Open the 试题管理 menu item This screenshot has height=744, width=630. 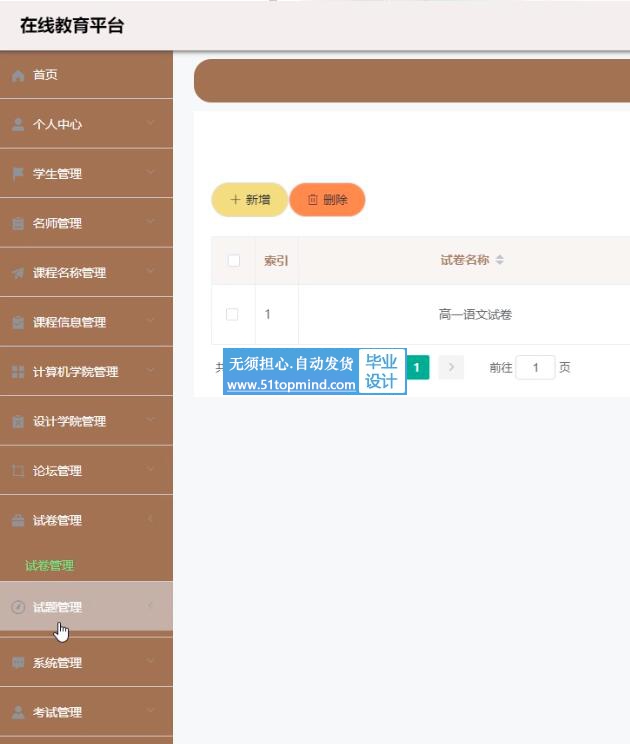(86, 607)
